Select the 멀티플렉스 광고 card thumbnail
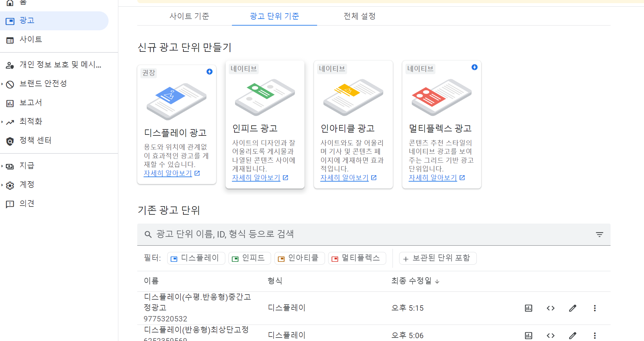The height and width of the screenshot is (341, 644). (x=441, y=97)
